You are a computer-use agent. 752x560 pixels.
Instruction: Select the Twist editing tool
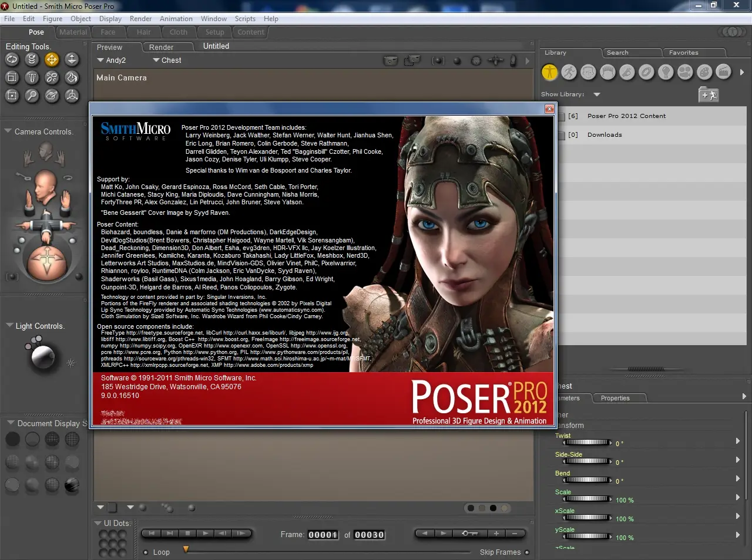(32, 59)
